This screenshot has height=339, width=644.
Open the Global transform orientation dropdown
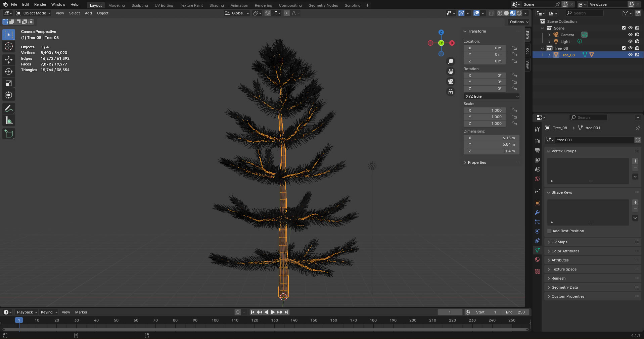tap(237, 13)
